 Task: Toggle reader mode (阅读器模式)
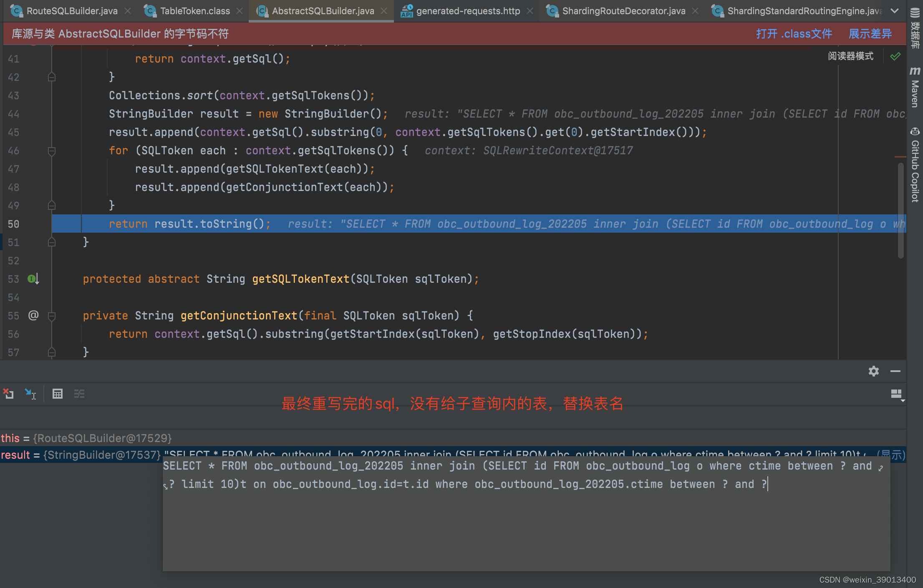pyautogui.click(x=850, y=56)
